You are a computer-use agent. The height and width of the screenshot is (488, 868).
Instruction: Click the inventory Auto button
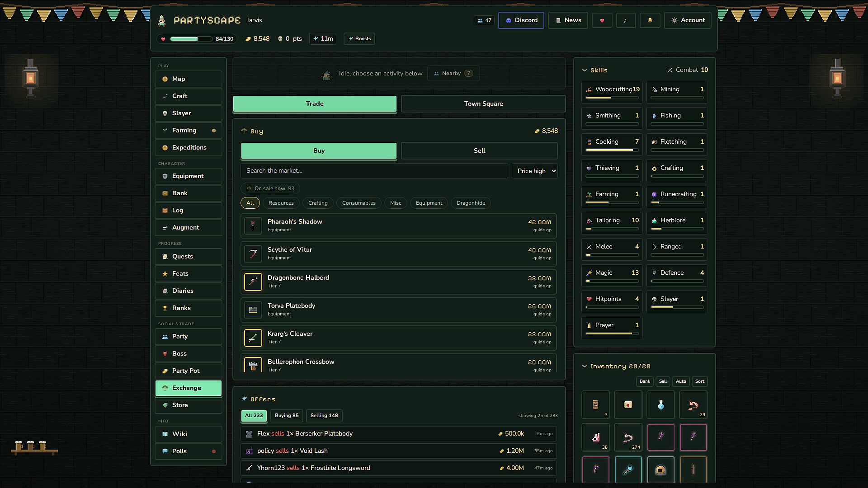coord(681,381)
